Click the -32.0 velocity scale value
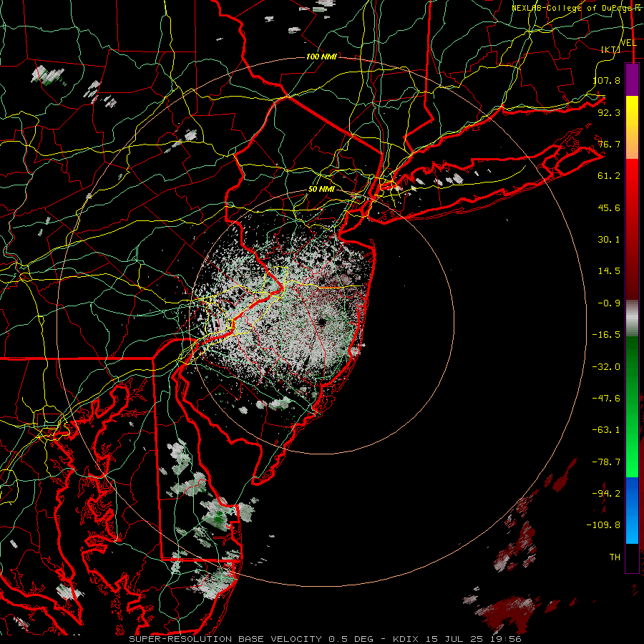This screenshot has width=644, height=644. tap(607, 367)
